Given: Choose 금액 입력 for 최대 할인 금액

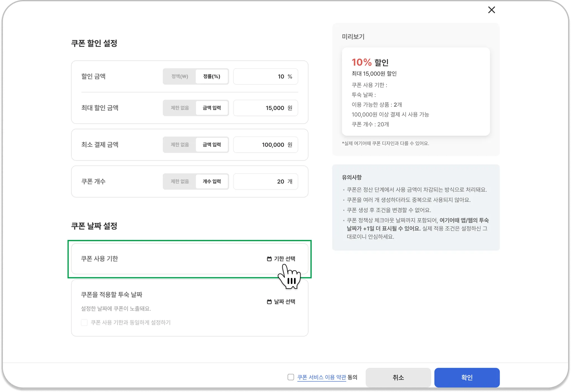Looking at the screenshot, I should tap(212, 108).
